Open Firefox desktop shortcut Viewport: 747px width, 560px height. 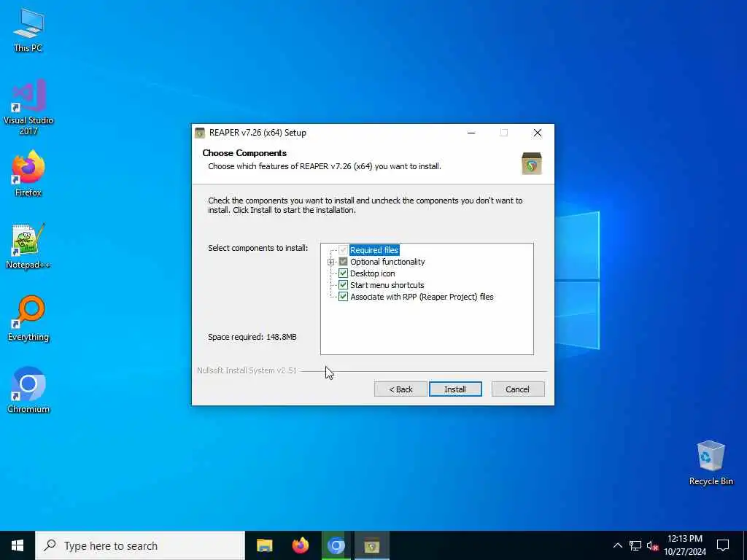28,174
